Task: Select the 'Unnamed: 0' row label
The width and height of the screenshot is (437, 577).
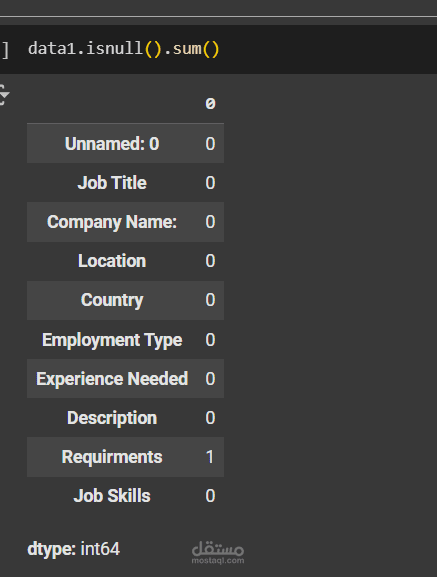Action: pyautogui.click(x=112, y=144)
